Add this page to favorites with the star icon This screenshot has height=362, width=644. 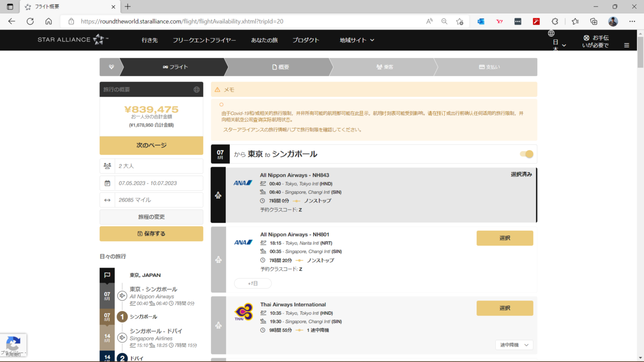[x=459, y=21]
